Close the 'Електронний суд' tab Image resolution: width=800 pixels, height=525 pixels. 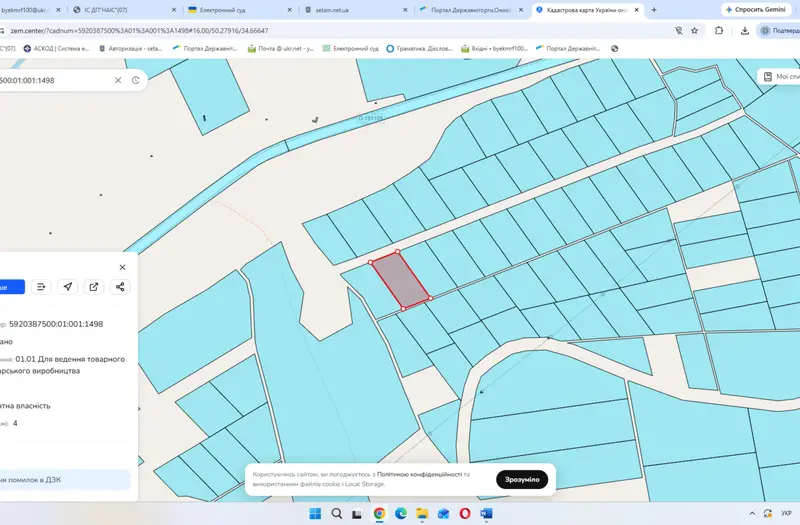pos(290,10)
